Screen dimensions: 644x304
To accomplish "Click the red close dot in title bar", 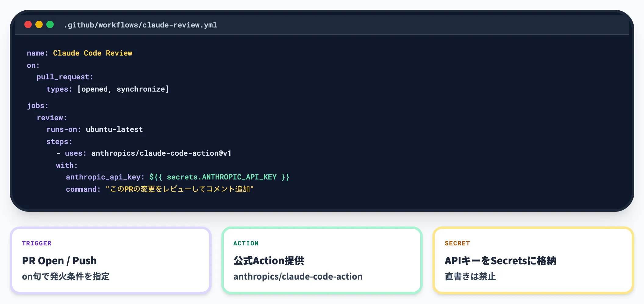I will pyautogui.click(x=28, y=24).
